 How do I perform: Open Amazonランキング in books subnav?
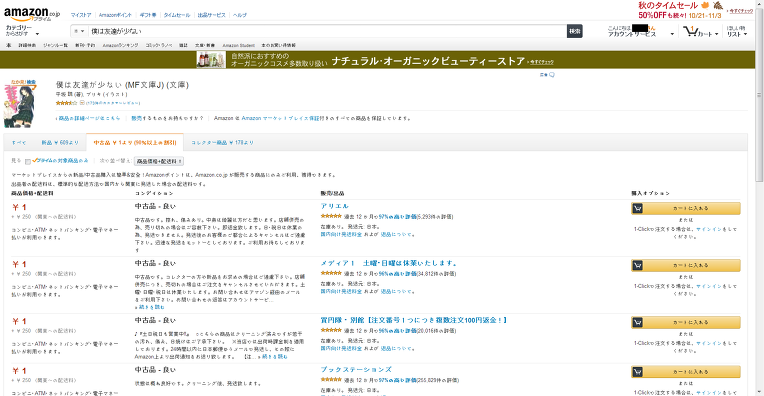tap(120, 45)
